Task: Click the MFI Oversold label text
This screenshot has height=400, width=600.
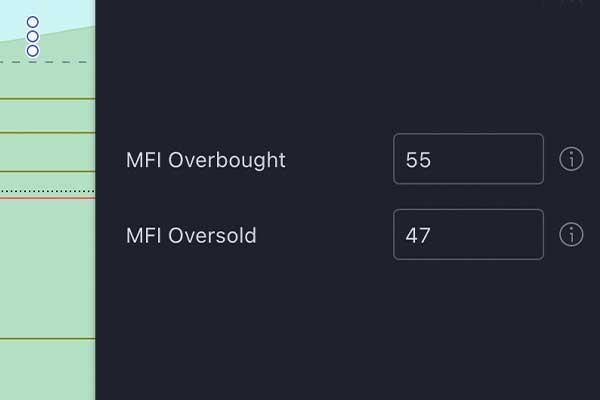Action: (x=191, y=236)
